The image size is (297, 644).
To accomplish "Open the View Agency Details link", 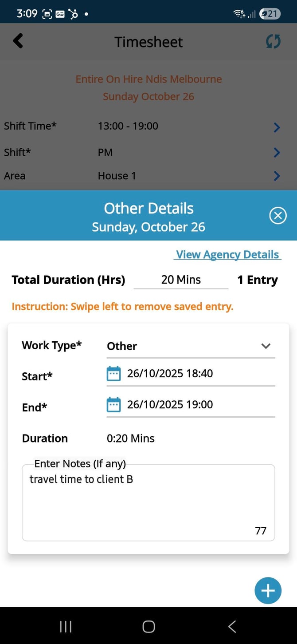I will 228,255.
